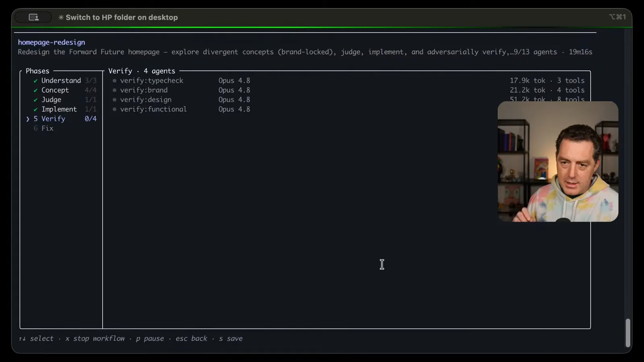Click the Opus 4.8 label on verify:typecheck row
This screenshot has height=362, width=644.
tap(234, 80)
